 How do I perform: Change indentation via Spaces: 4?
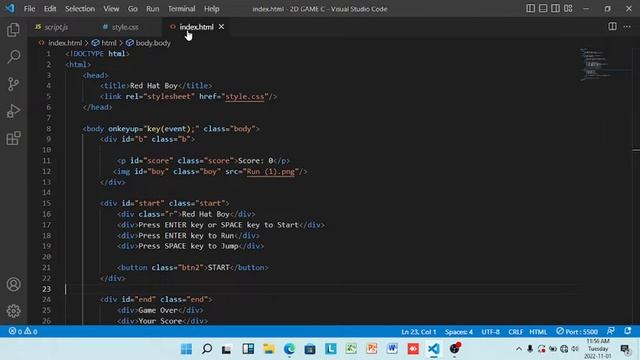459,332
